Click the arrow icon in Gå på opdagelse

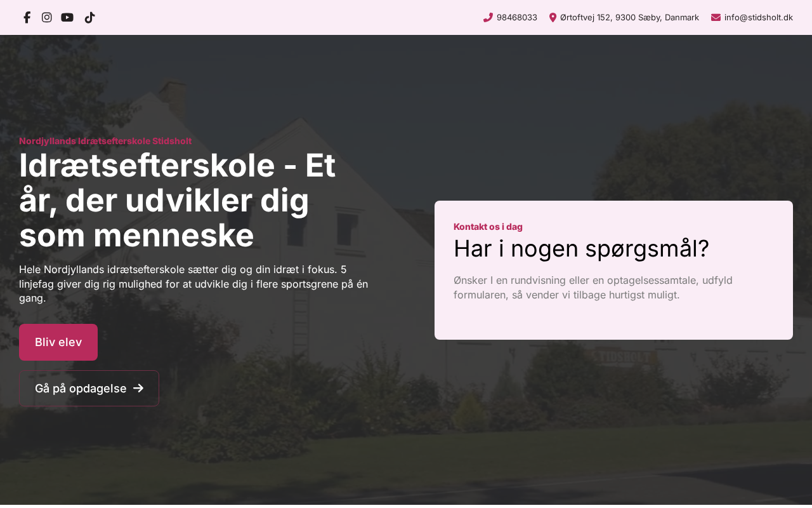[138, 388]
